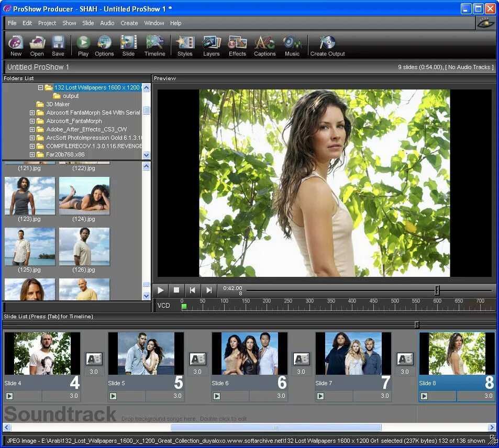Open the Create menu

click(129, 23)
